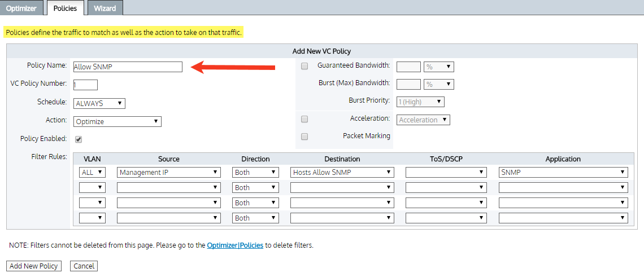This screenshot has height=277, width=644.
Task: Switch to the Optimizer tab
Action: 21,8
